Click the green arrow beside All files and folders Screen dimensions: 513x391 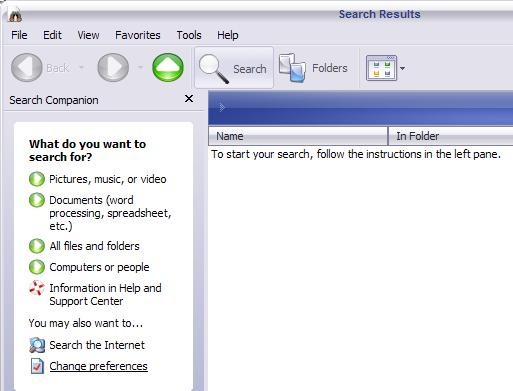(x=37, y=246)
